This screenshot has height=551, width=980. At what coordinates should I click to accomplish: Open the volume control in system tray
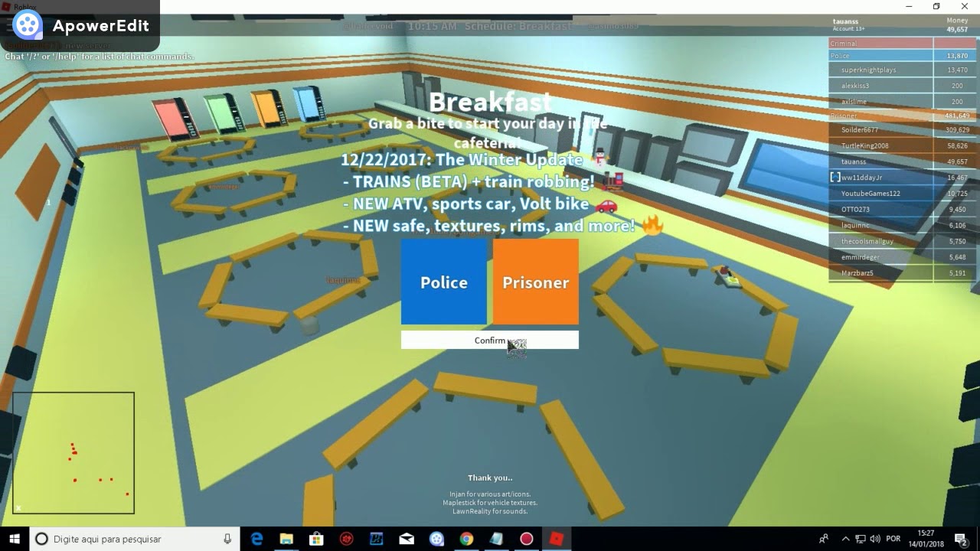pyautogui.click(x=875, y=539)
